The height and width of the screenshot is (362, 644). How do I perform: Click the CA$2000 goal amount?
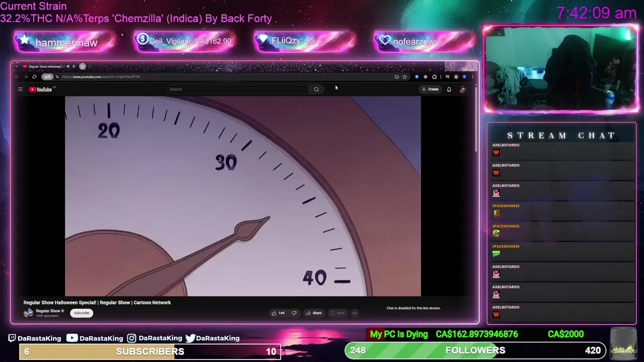pyautogui.click(x=566, y=334)
